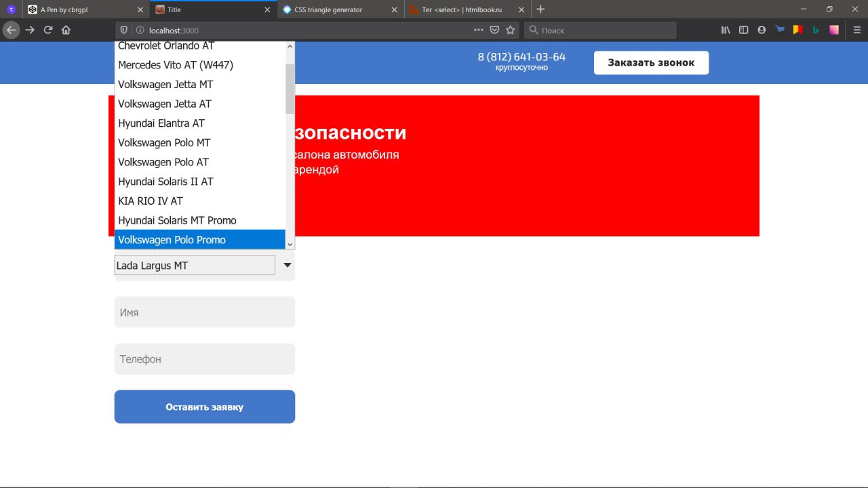Click the green 'b' extension icon
868x488 pixels.
816,30
